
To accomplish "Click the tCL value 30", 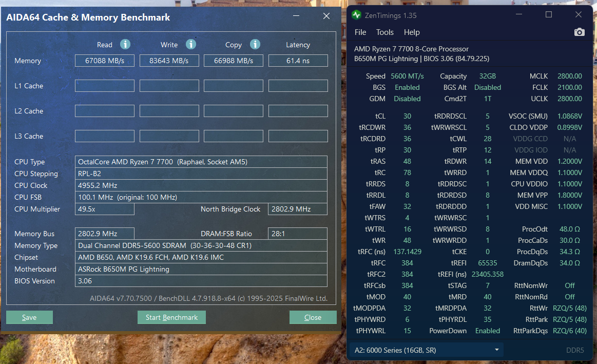I will pyautogui.click(x=407, y=116).
